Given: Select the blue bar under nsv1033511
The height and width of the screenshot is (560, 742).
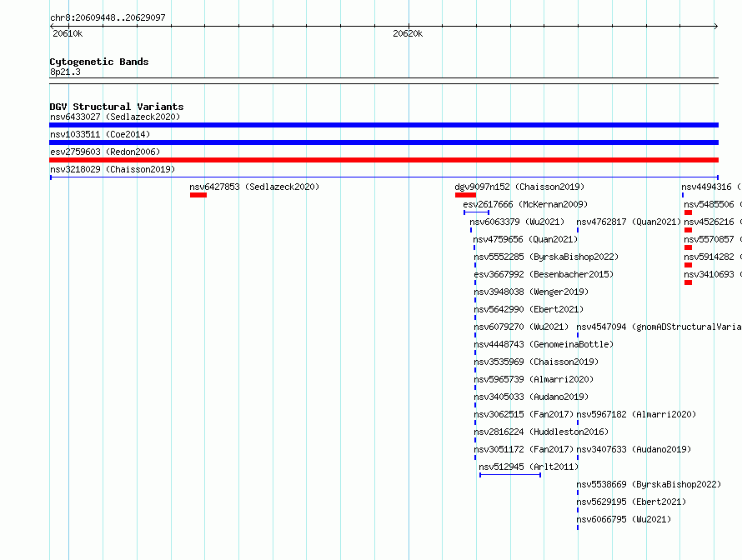Looking at the screenshot, I should (384, 142).
